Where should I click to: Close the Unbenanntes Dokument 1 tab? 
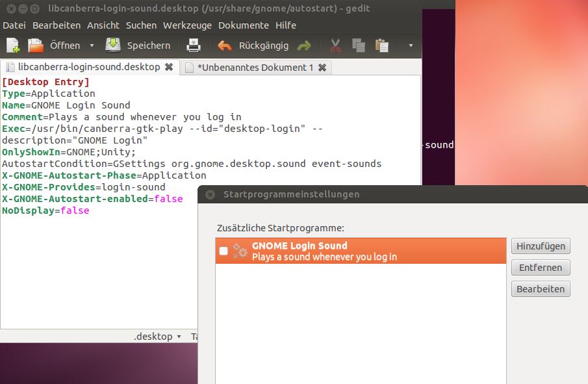[322, 68]
